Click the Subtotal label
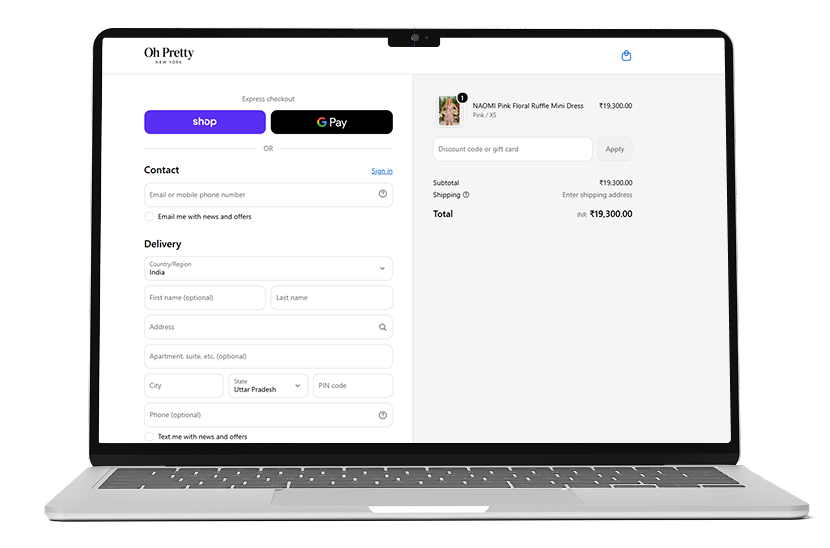Image resolution: width=830 pixels, height=548 pixels. tap(446, 183)
